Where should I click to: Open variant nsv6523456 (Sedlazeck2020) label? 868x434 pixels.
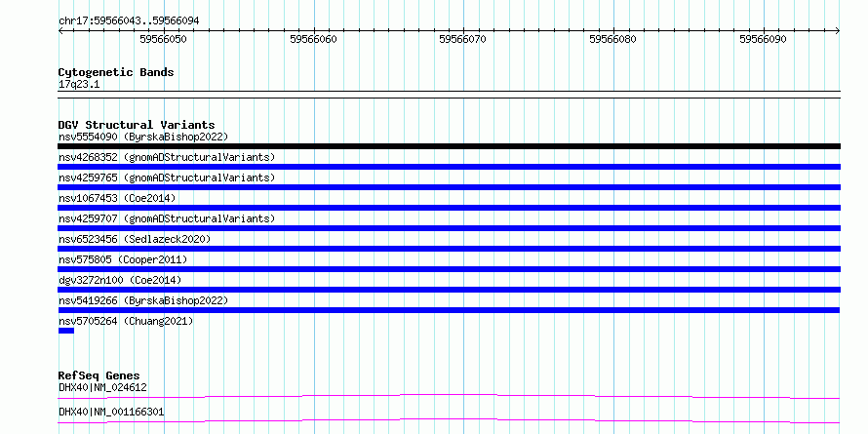[x=135, y=239]
